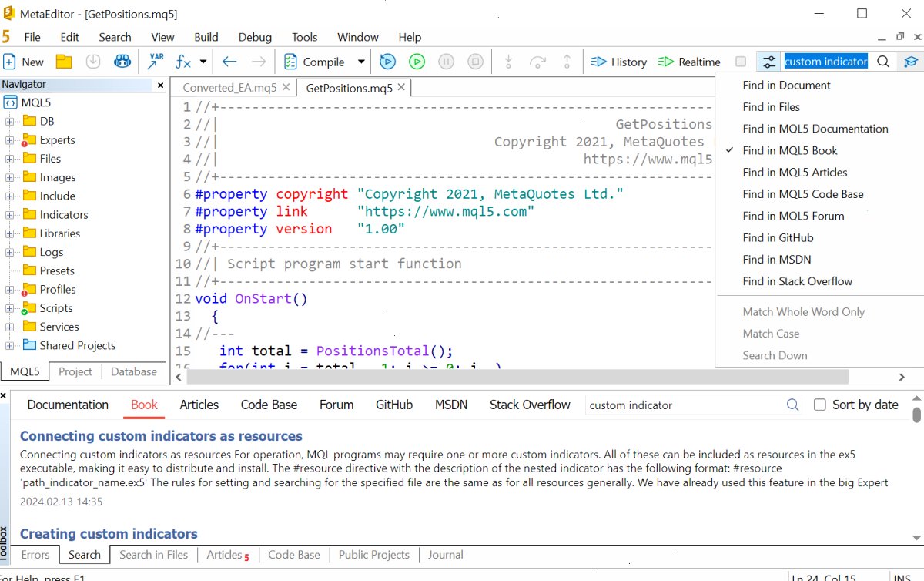The height and width of the screenshot is (581, 924).
Task: Click the History button
Action: pyautogui.click(x=619, y=62)
